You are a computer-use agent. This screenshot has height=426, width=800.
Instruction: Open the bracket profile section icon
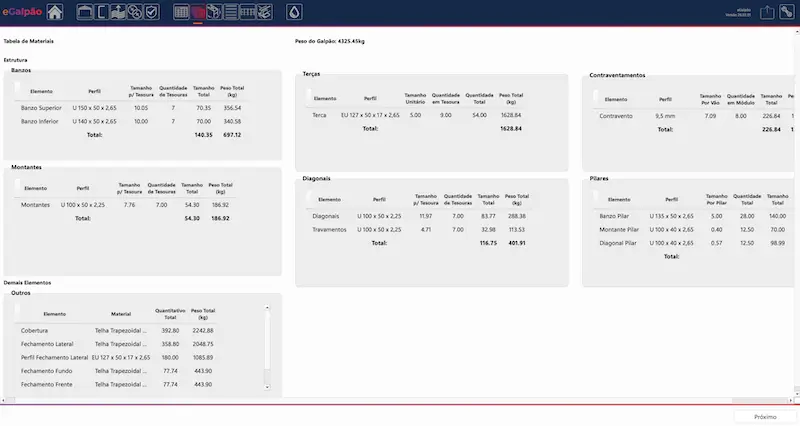click(102, 12)
